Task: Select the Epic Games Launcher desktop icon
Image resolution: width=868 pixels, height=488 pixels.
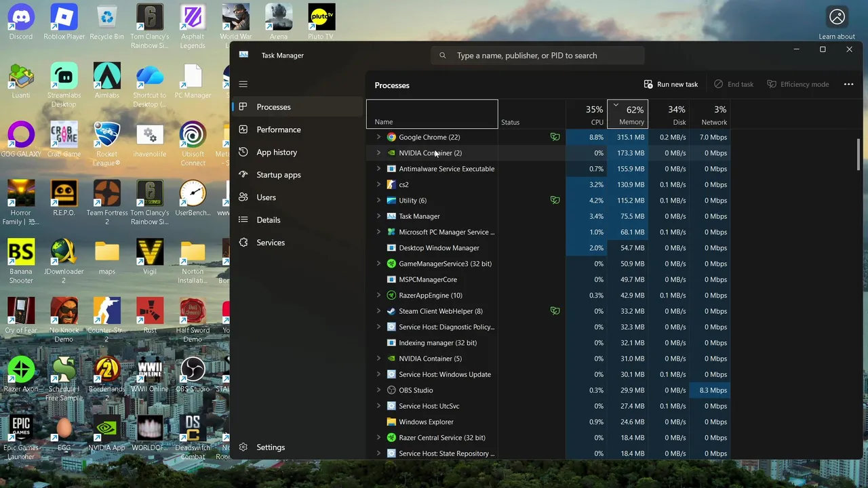Action: [21, 438]
